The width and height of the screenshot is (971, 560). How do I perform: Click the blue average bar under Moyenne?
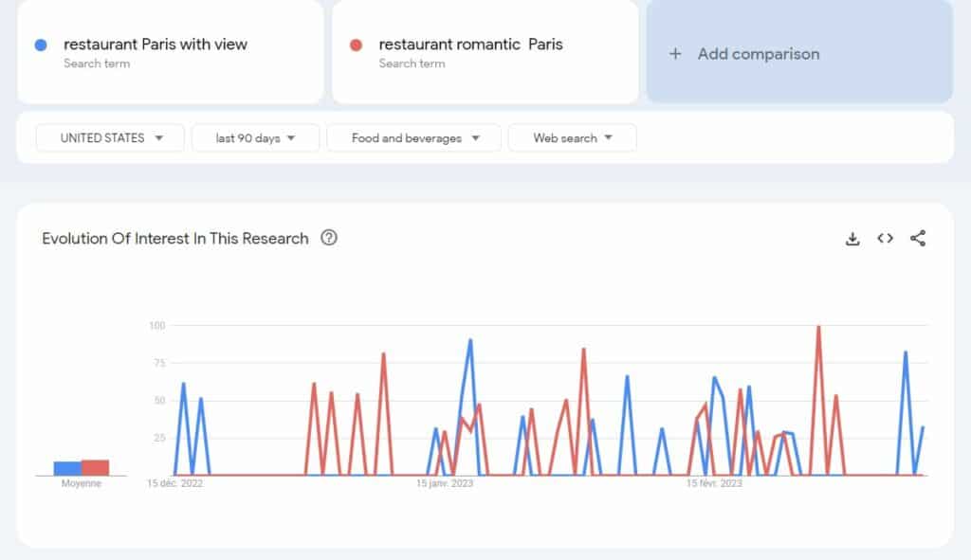(x=67, y=464)
